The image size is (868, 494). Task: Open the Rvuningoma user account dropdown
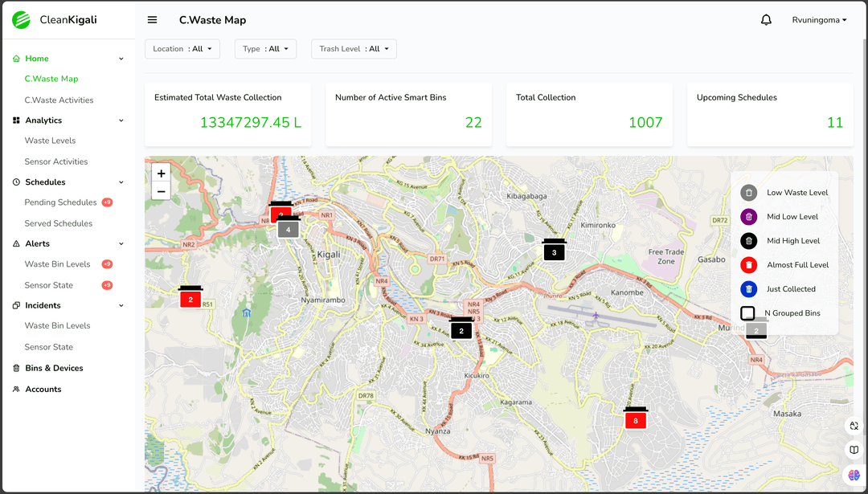[x=819, y=20]
